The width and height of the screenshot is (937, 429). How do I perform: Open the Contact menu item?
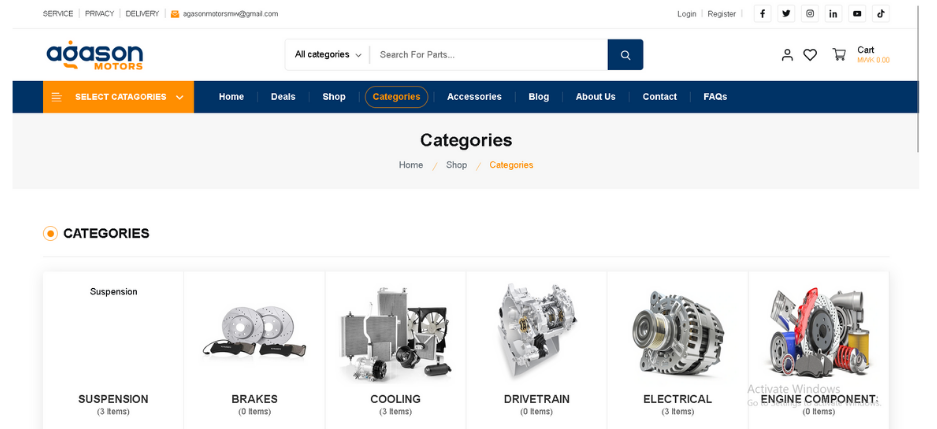[660, 97]
